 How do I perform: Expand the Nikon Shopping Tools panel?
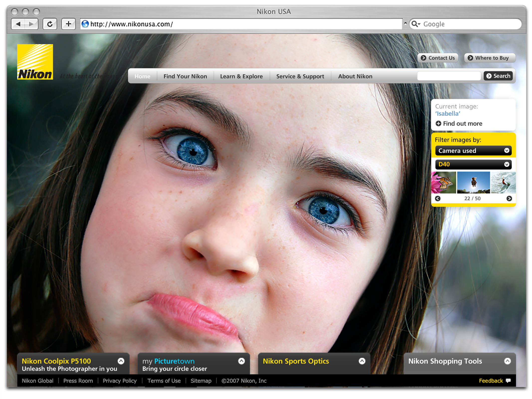pyautogui.click(x=507, y=361)
